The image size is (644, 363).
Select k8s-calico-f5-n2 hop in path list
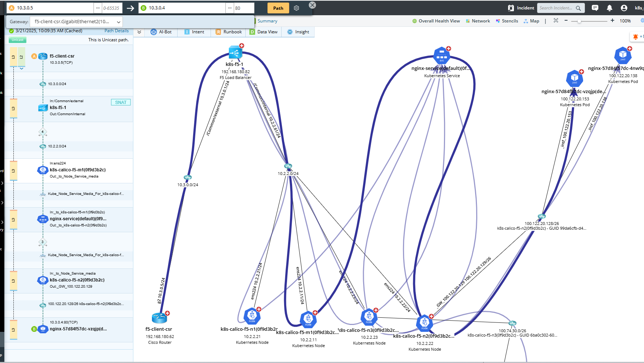[69, 280]
